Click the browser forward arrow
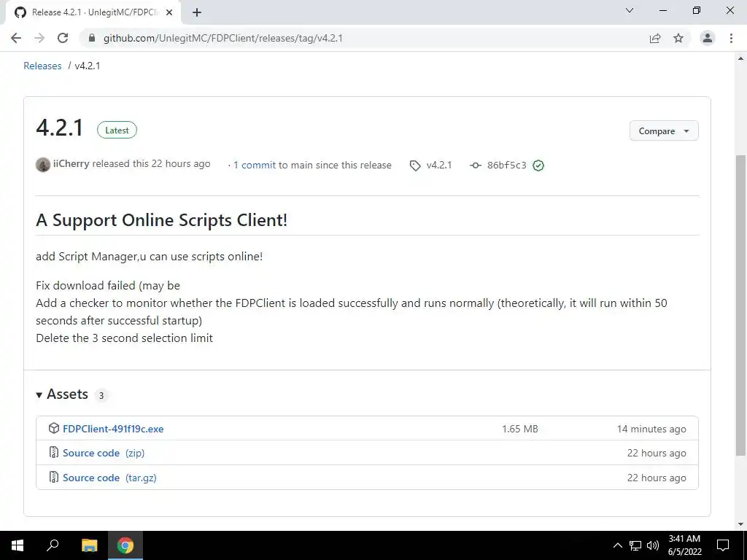 tap(39, 38)
